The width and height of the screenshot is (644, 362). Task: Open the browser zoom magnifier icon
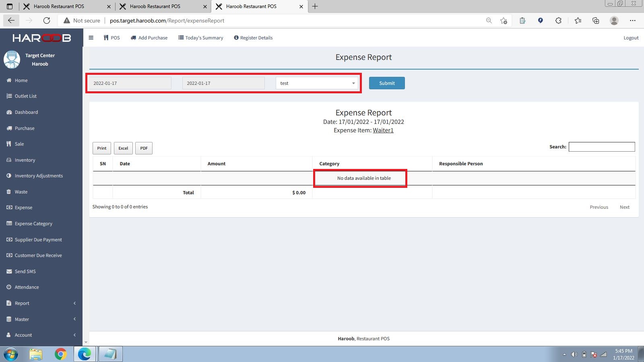(x=489, y=21)
